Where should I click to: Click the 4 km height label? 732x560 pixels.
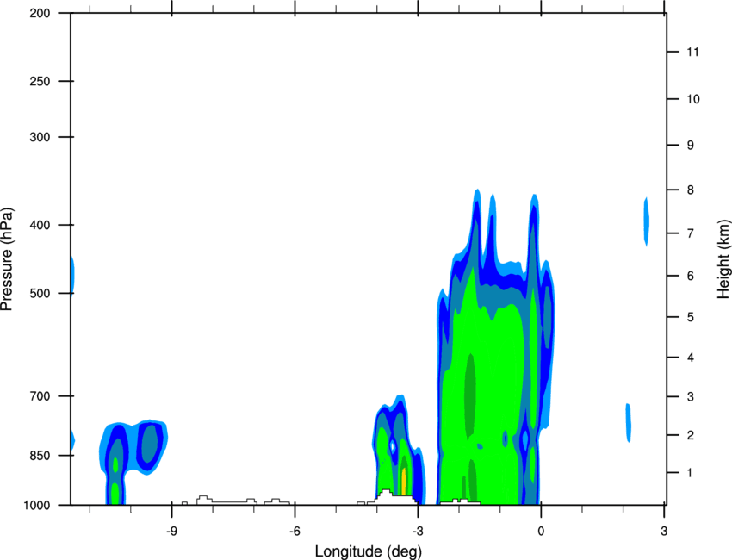[691, 358]
